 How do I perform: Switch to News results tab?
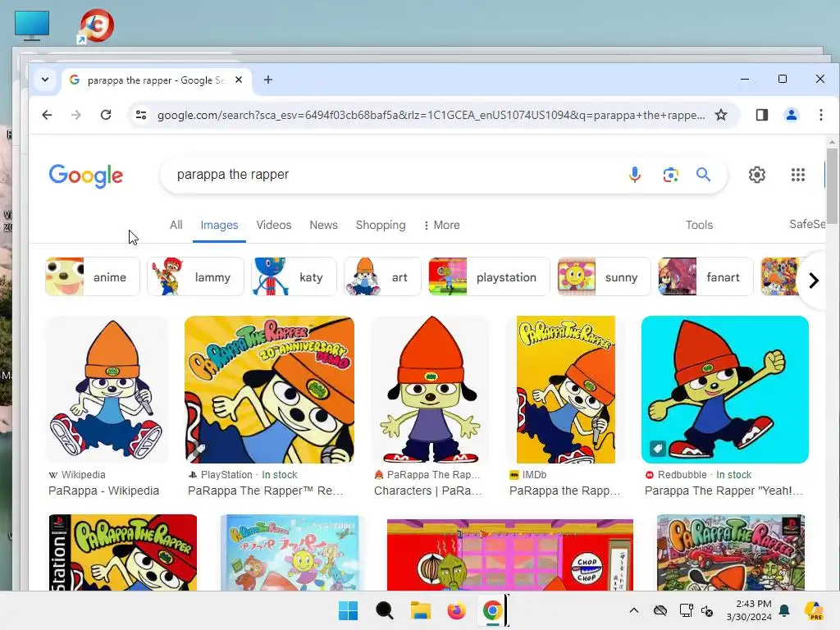323,225
